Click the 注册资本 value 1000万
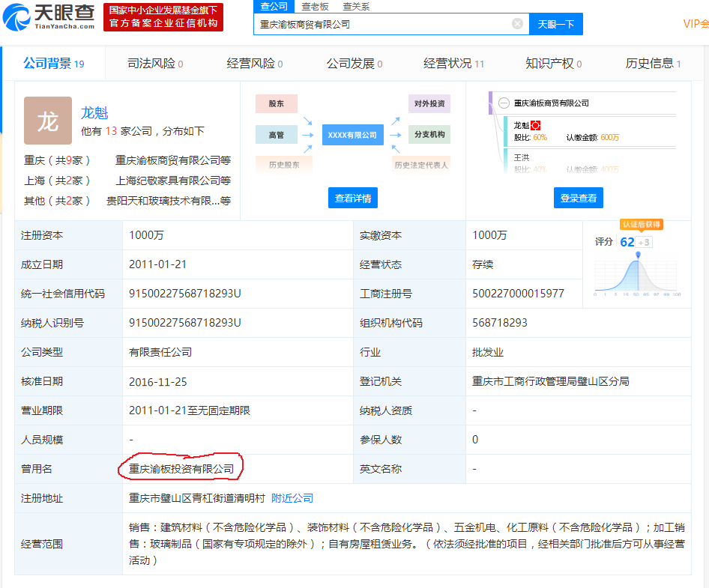The width and height of the screenshot is (709, 588). pos(146,235)
